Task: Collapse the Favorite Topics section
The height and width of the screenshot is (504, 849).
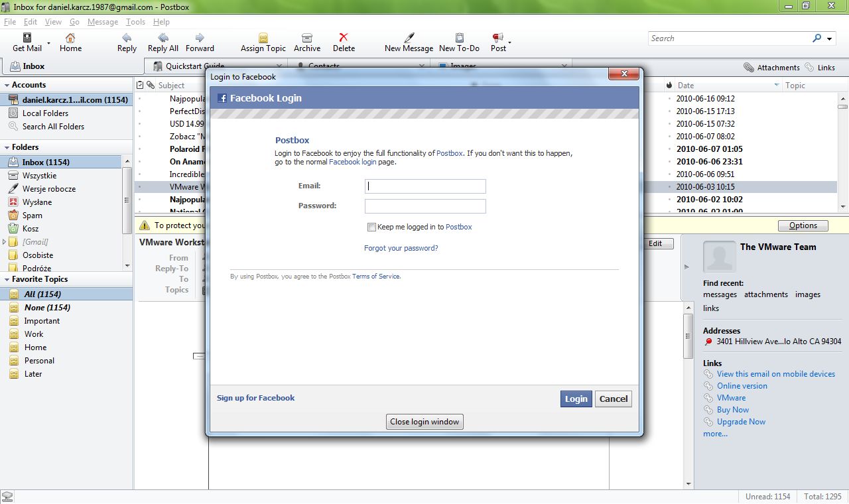Action: pos(7,279)
